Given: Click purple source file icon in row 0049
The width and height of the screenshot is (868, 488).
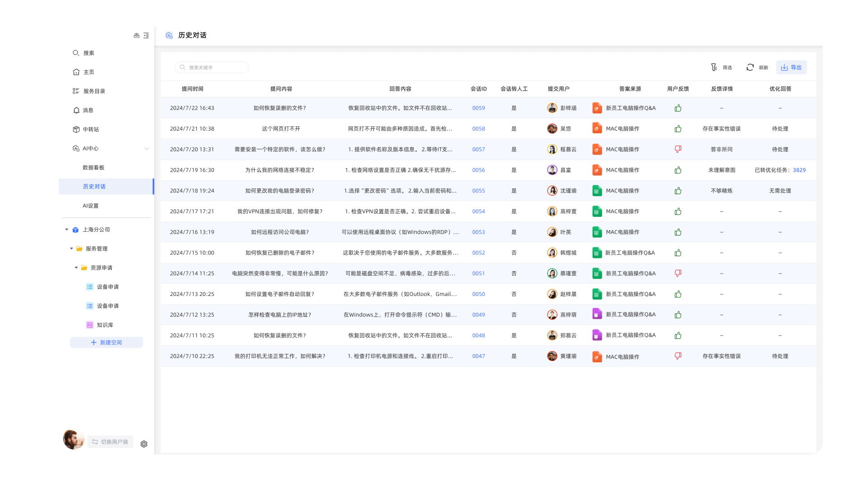Looking at the screenshot, I should (x=597, y=314).
